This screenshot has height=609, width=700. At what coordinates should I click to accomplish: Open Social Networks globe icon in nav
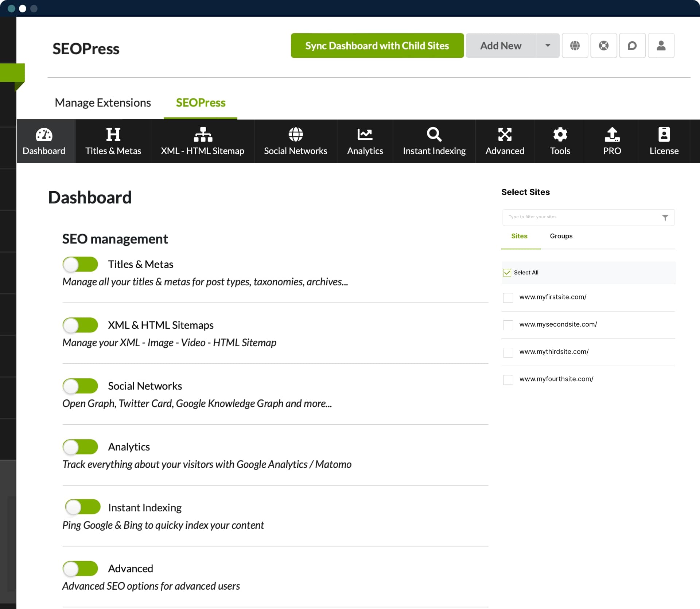coord(295,134)
